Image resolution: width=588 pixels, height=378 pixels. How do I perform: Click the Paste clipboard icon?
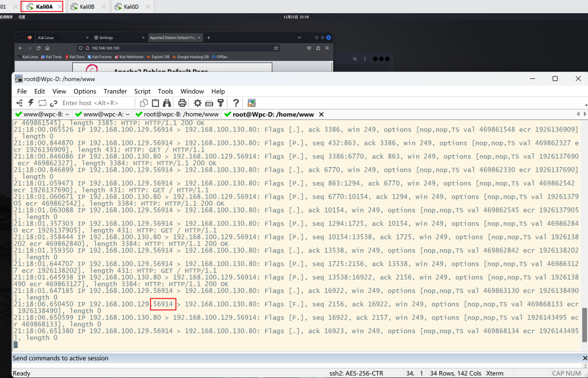click(155, 103)
